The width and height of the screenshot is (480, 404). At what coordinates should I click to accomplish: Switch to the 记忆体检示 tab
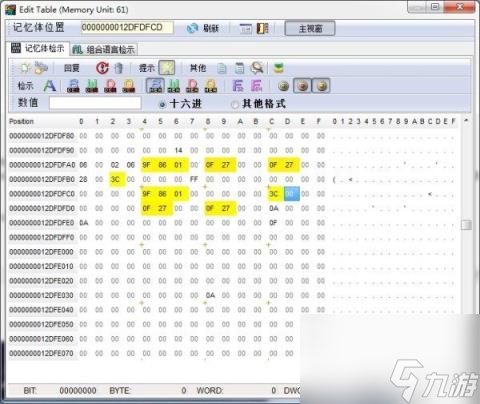point(38,49)
